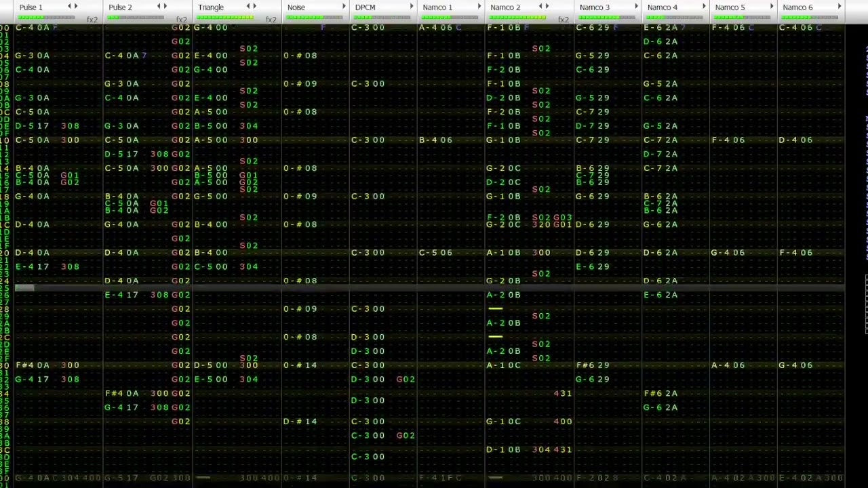Select the 400 effect in Namco 2
This screenshot has width=868, height=488.
click(x=563, y=422)
